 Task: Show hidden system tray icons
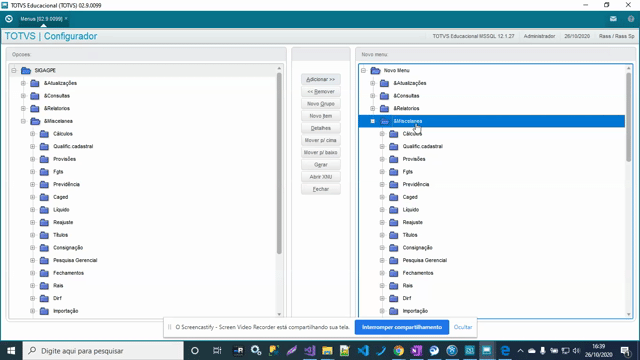tap(520, 351)
